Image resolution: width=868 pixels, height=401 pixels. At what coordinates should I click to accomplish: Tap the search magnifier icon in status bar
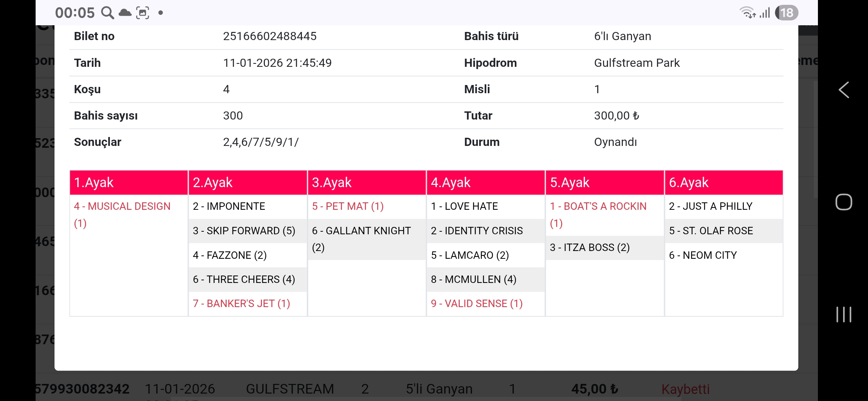[108, 13]
